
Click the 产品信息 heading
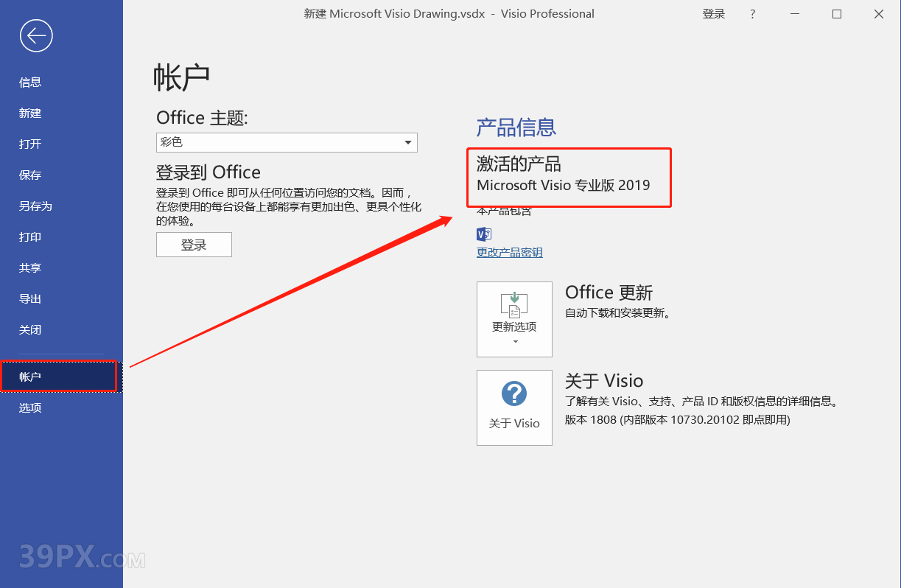tap(516, 127)
